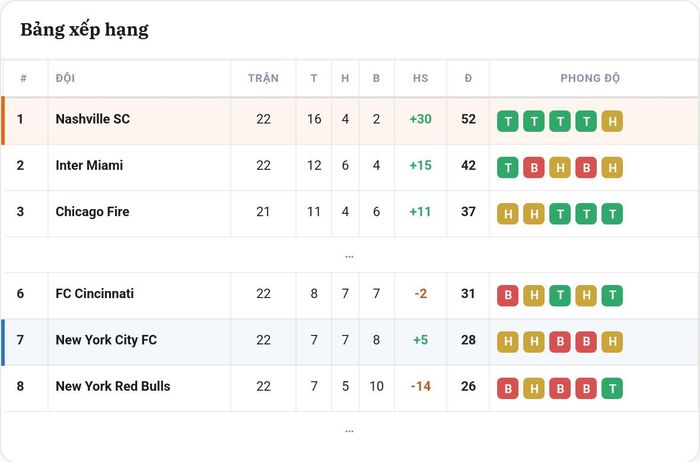700x462 pixels.
Task: Expand hidden rows between Chicago Fire and FC Cincinnati
Action: click(x=349, y=256)
